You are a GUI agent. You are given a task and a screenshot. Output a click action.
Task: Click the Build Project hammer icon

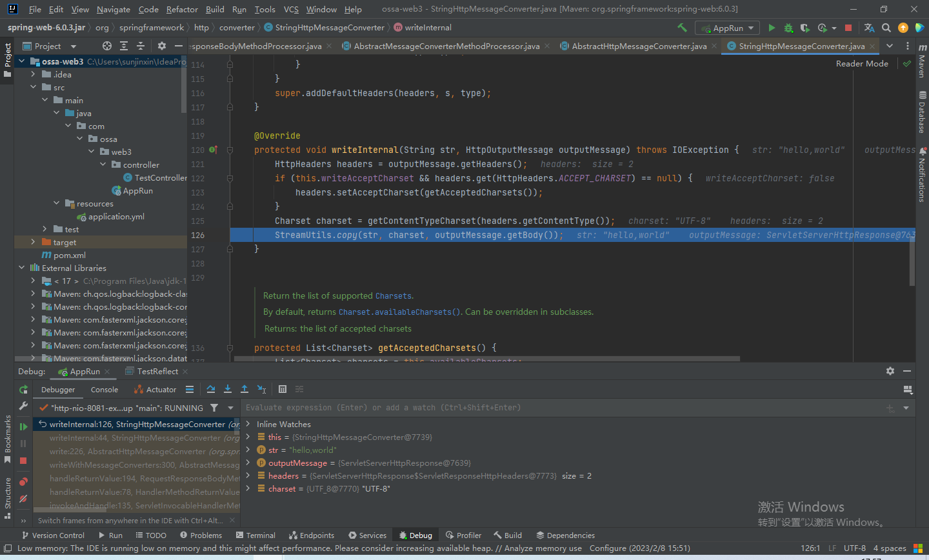(682, 28)
